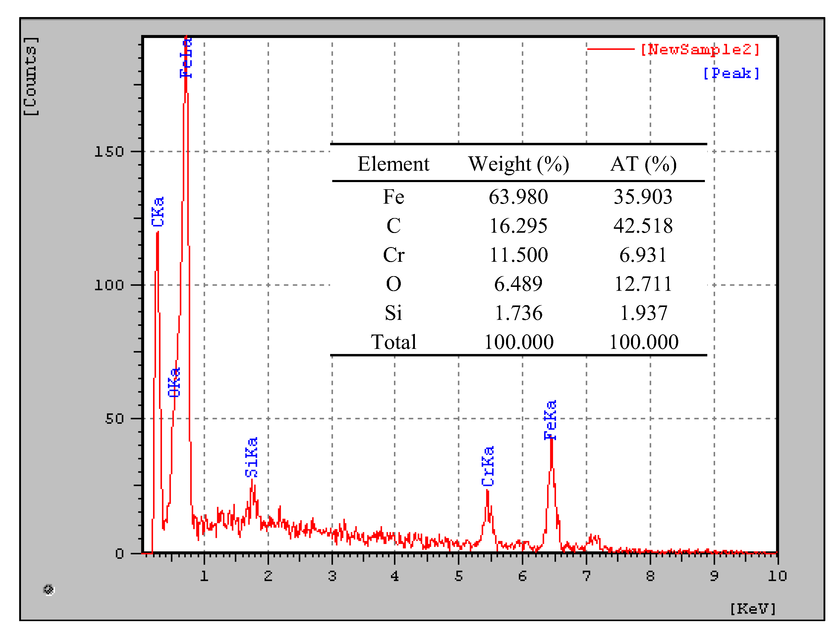Click the AT (%) column header
This screenshot has height=634, width=840.
(643, 164)
